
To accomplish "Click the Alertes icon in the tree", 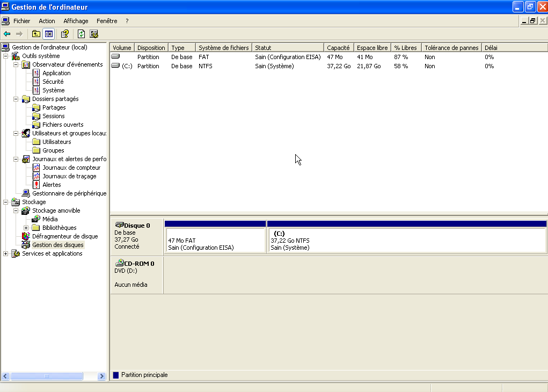I will pos(36,185).
